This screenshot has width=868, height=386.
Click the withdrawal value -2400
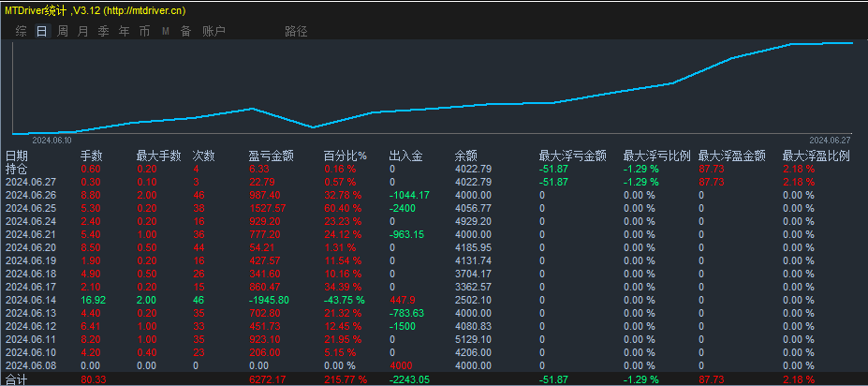[x=403, y=208]
